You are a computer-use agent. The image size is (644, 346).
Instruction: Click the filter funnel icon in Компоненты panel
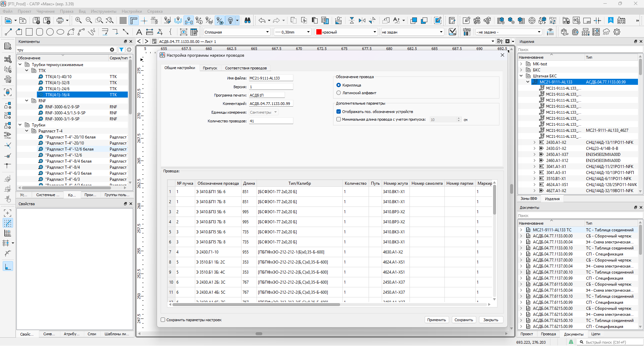[121, 50]
